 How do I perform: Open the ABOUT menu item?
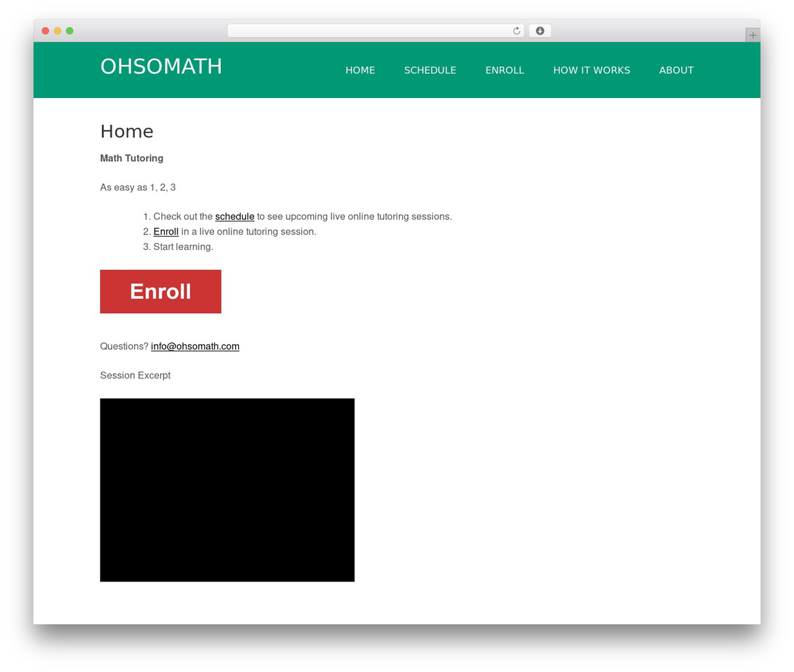(677, 70)
